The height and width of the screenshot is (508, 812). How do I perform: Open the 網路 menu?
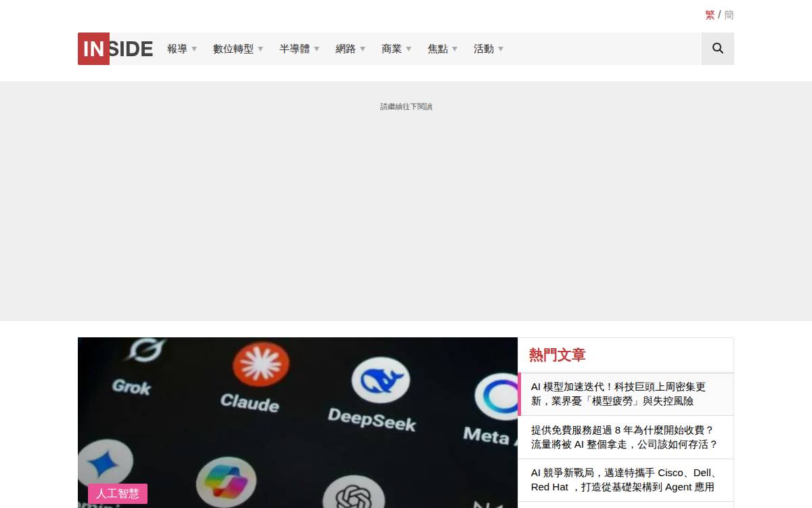point(346,49)
